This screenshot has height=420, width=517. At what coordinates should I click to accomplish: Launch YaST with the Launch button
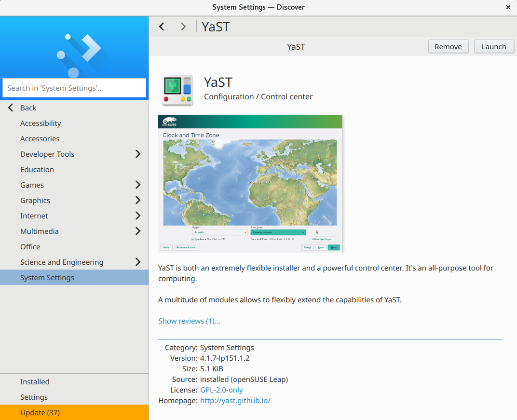[494, 47]
